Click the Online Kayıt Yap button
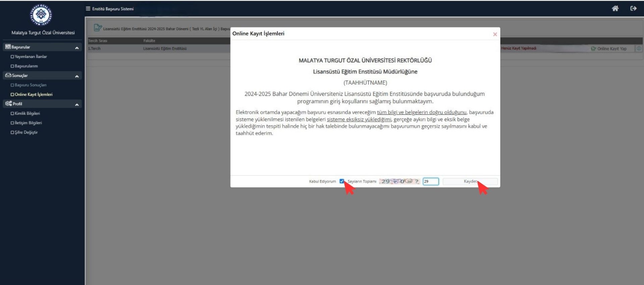 tap(609, 49)
